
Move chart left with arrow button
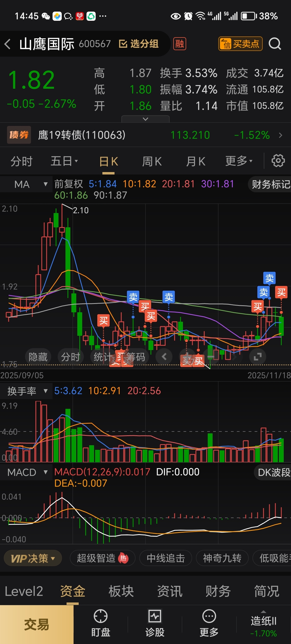[164, 357]
